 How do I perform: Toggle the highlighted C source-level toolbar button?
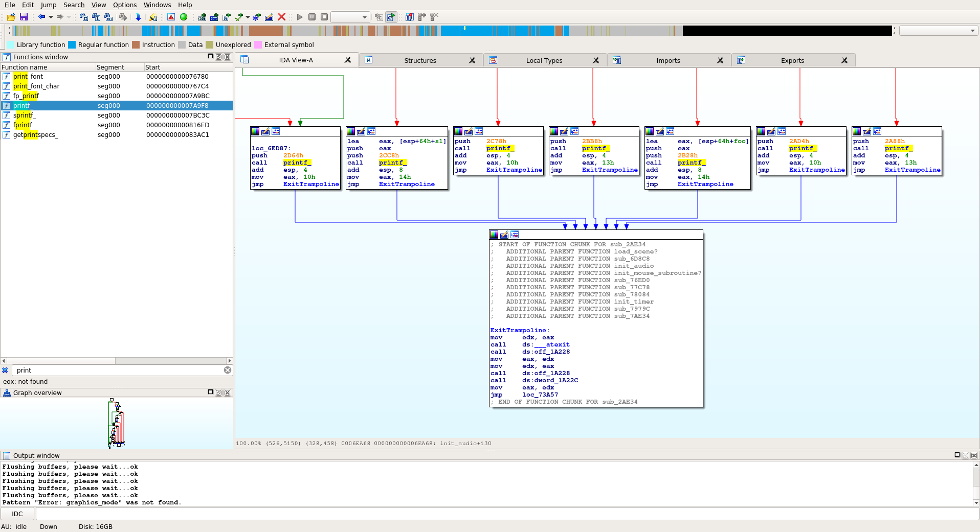click(x=391, y=17)
